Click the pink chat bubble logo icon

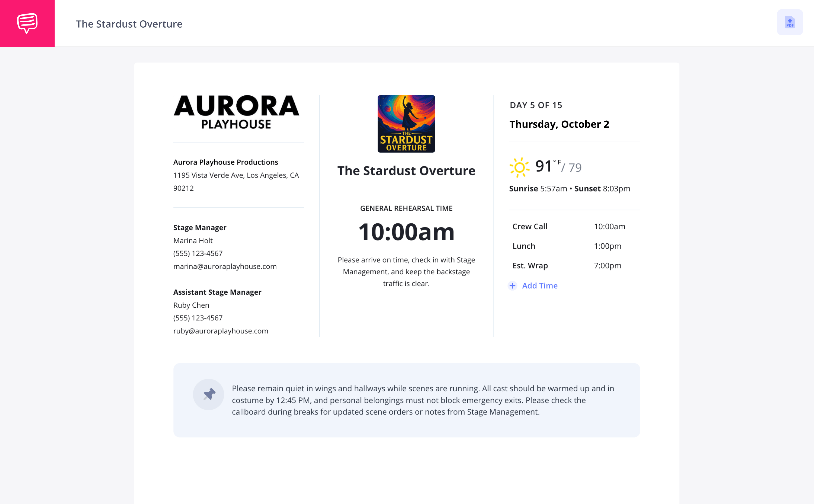pyautogui.click(x=27, y=23)
